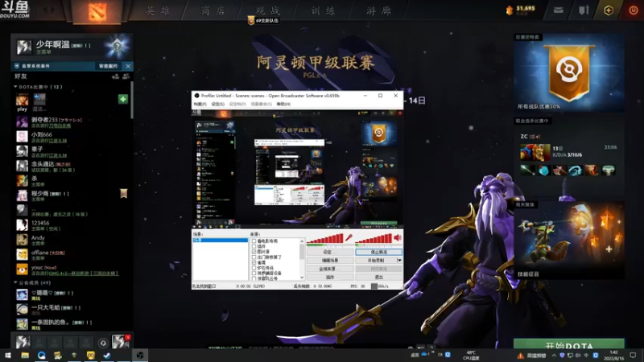The height and width of the screenshot is (362, 644).
Task: Adjust the desktop audio volume meter in OBS
Action: tap(374, 238)
